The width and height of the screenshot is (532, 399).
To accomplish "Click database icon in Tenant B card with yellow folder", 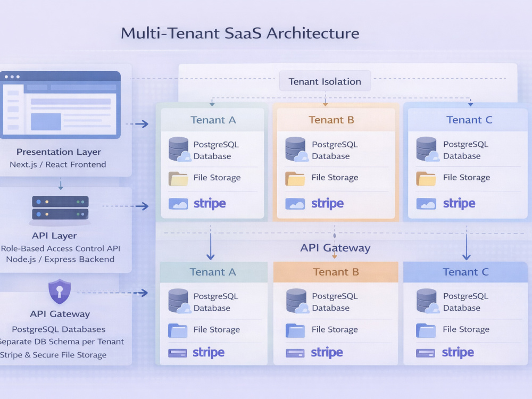I will (296, 149).
